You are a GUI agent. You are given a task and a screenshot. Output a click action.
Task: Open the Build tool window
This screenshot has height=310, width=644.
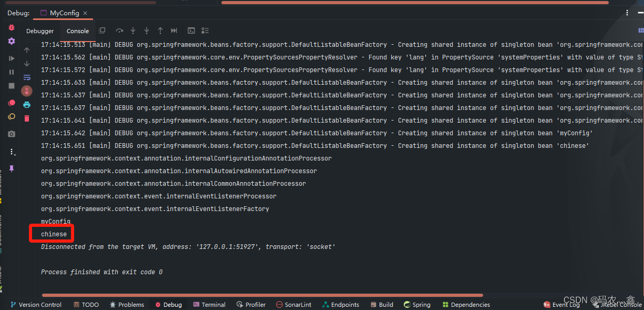click(x=382, y=305)
